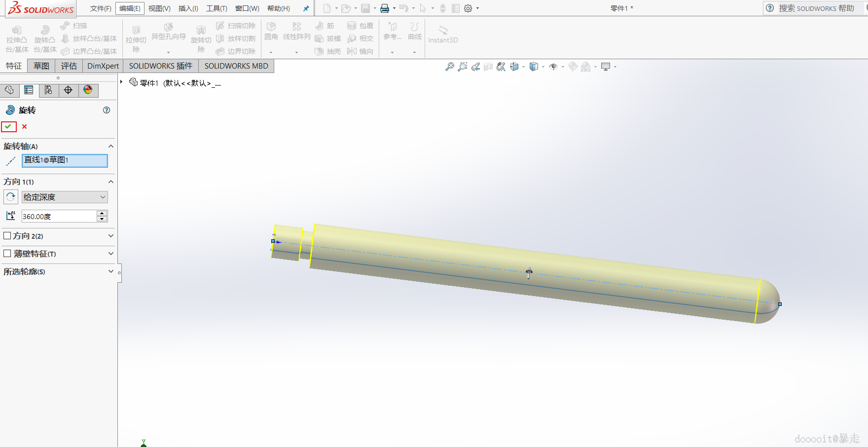The image size is (868, 447).
Task: Click the 拉伸凸台/基体 extrude boss tool
Action: [x=17, y=39]
